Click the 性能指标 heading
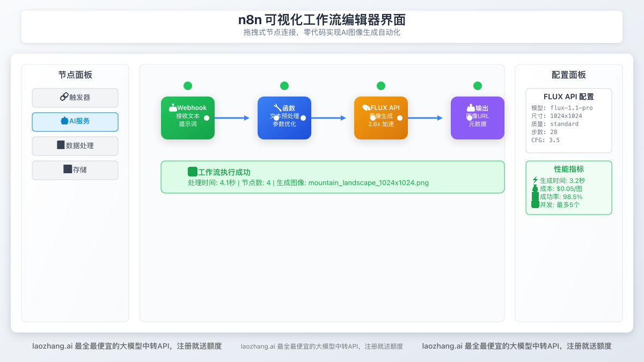 point(569,169)
